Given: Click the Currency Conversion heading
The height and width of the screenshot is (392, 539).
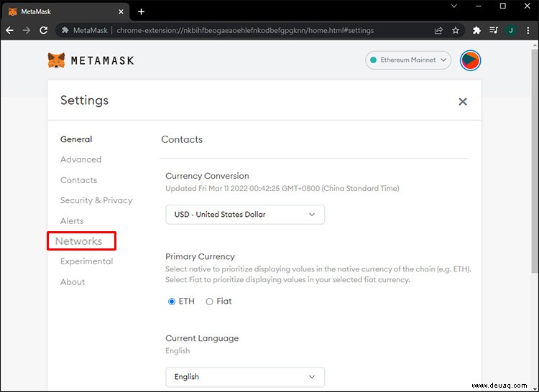Looking at the screenshot, I should pos(207,176).
